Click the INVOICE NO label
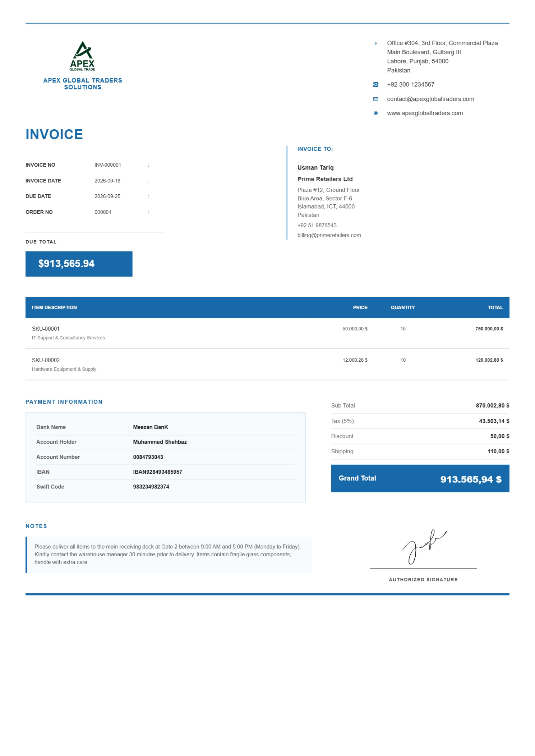The image size is (535, 756). pyautogui.click(x=40, y=165)
